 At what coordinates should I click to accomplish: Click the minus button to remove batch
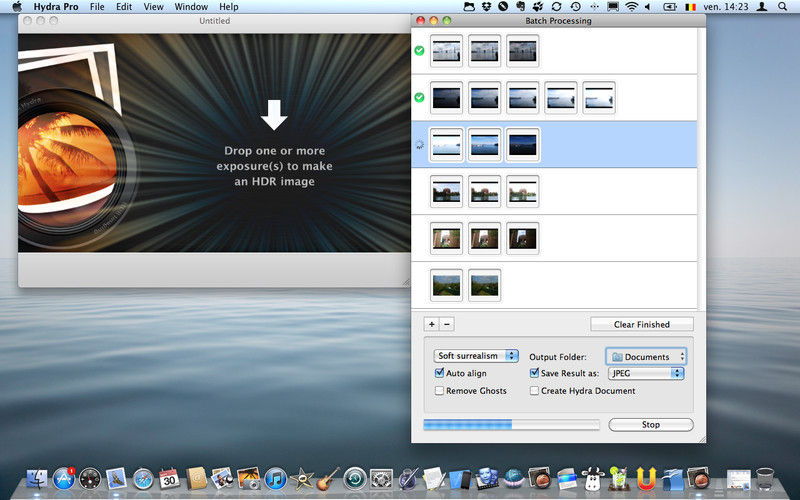447,324
